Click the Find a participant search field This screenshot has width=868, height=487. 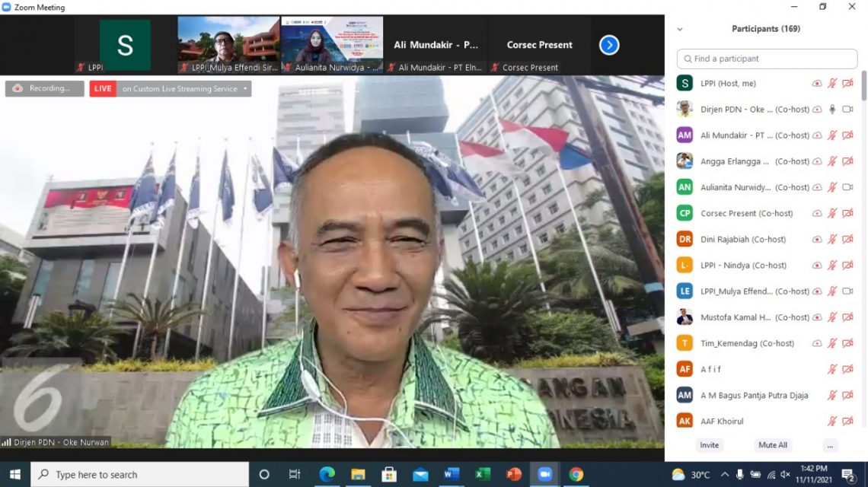[x=766, y=59]
